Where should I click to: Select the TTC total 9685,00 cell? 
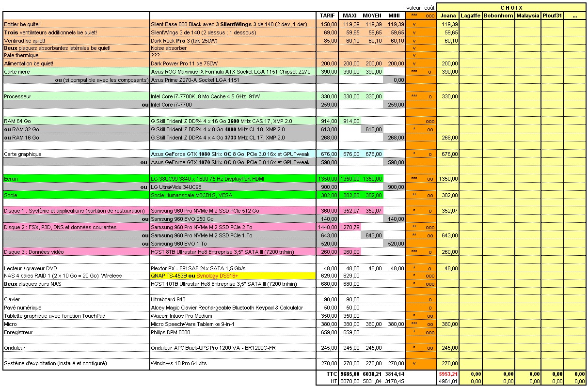point(350,374)
